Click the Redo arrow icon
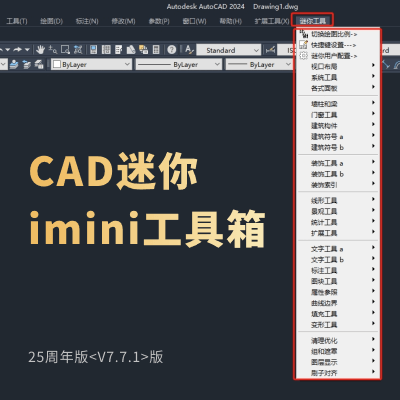 (17, 50)
